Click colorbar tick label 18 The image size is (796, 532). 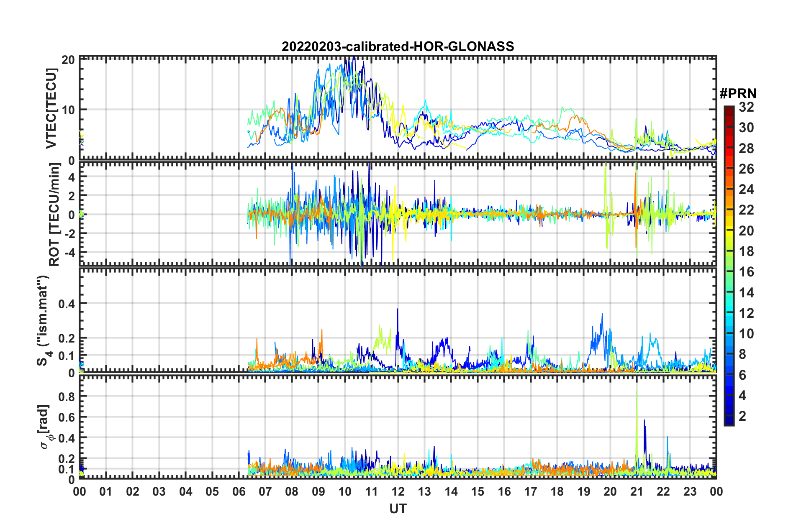[x=746, y=251]
